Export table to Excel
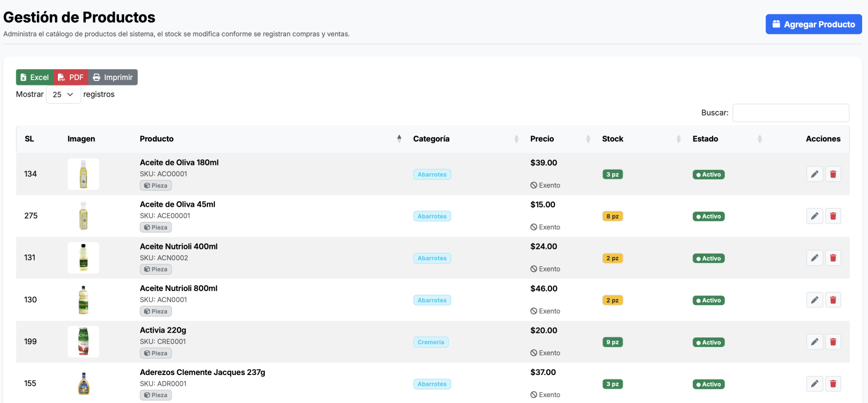868x403 pixels. coord(35,77)
